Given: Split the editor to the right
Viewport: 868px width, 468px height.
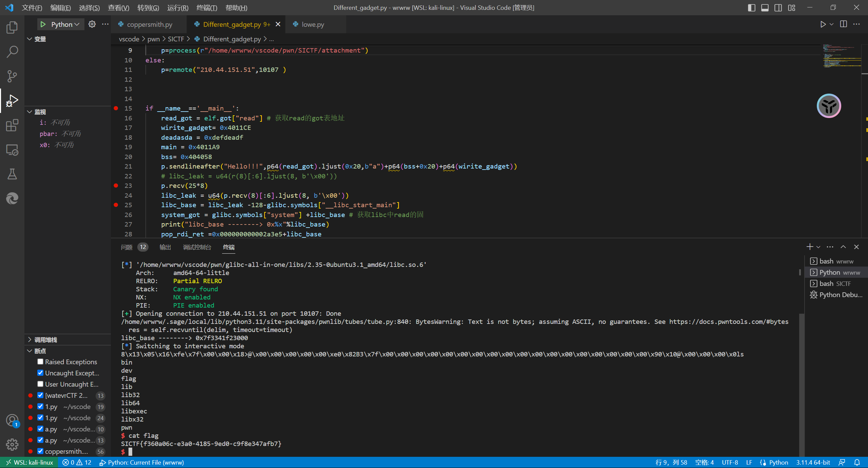Looking at the screenshot, I should click(x=844, y=24).
